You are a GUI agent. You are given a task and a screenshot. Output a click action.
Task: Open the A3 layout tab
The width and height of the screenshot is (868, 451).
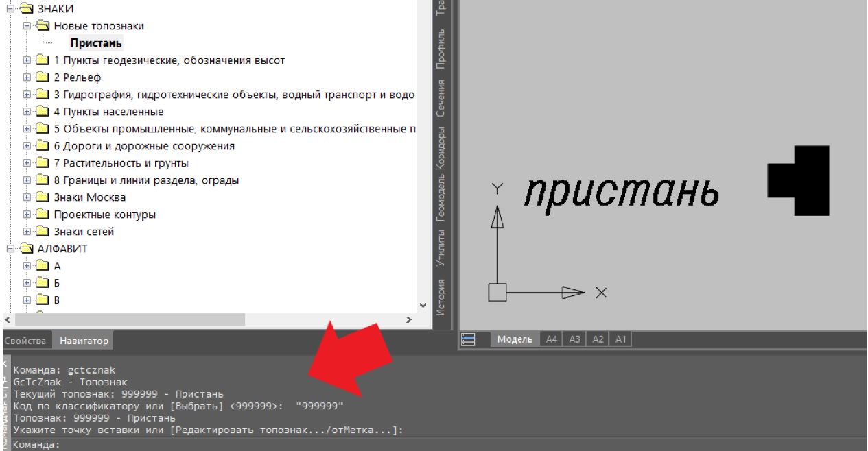(x=574, y=339)
